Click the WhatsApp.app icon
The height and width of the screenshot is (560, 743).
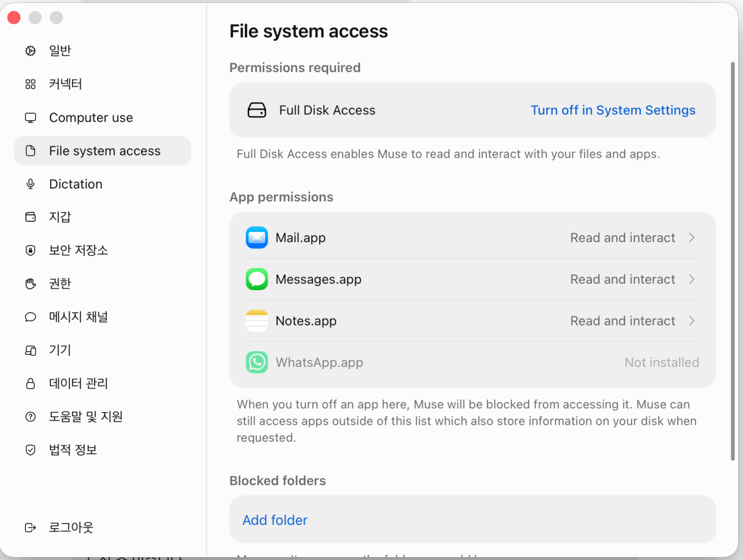(x=257, y=362)
